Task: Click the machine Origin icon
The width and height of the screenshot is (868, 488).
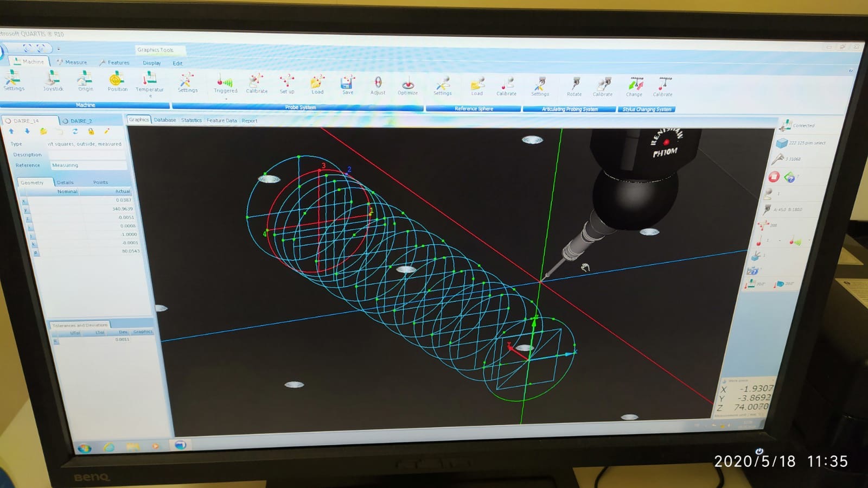Action: click(x=85, y=81)
